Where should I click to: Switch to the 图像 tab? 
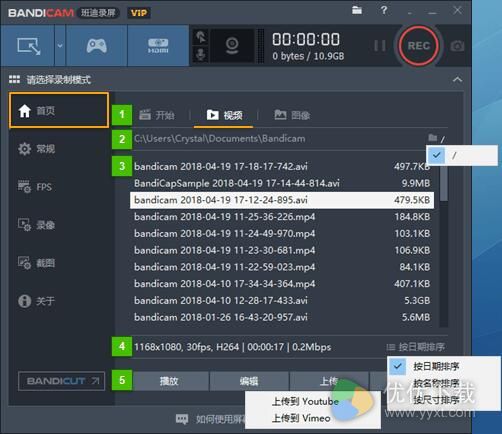click(x=292, y=115)
